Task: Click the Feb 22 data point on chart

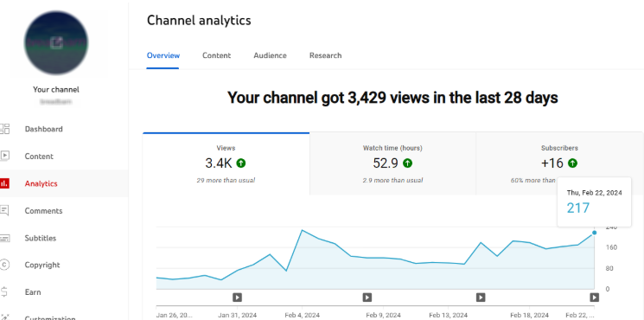Action: click(x=595, y=233)
